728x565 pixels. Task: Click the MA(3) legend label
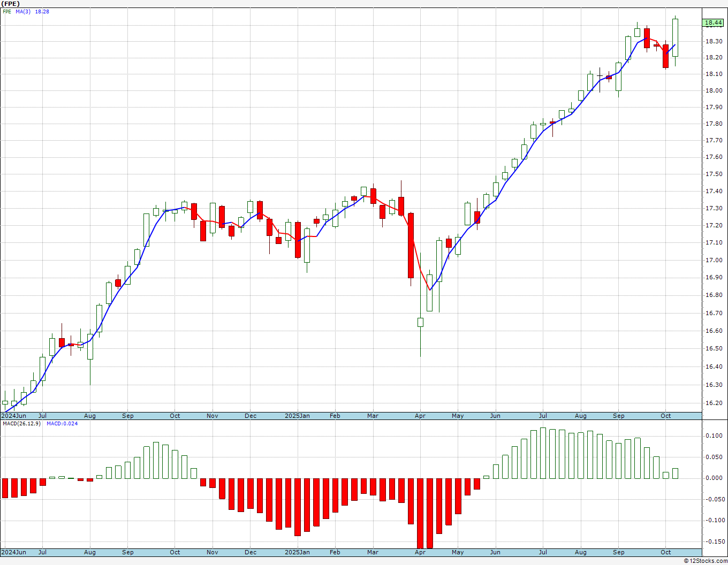click(24, 11)
